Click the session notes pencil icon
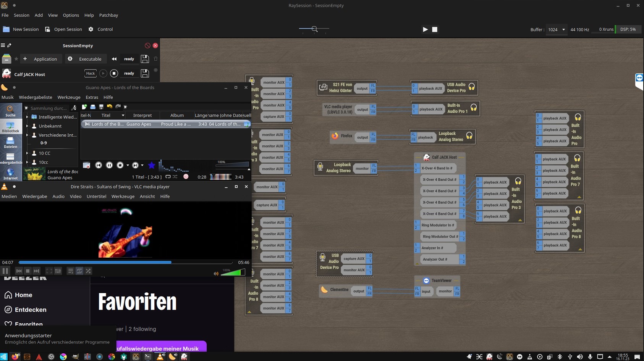 [x=10, y=45]
